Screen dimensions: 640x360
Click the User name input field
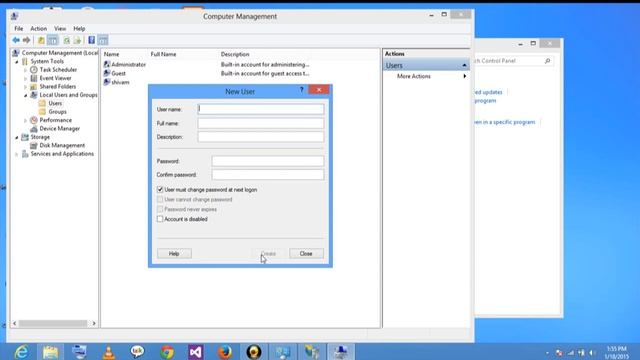(261, 109)
